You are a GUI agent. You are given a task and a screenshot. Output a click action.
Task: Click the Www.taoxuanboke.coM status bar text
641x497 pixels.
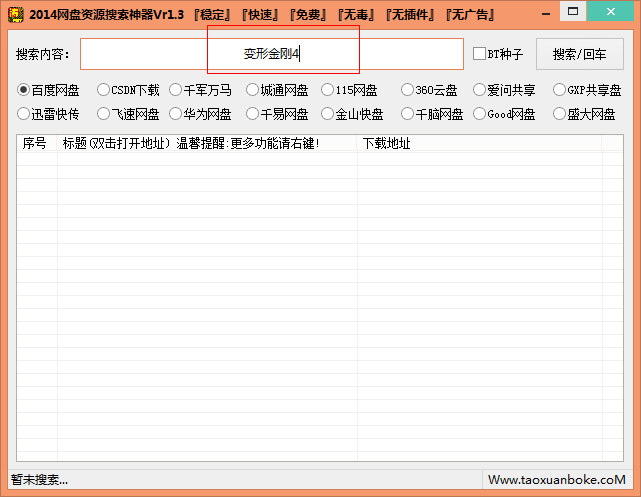click(x=556, y=480)
